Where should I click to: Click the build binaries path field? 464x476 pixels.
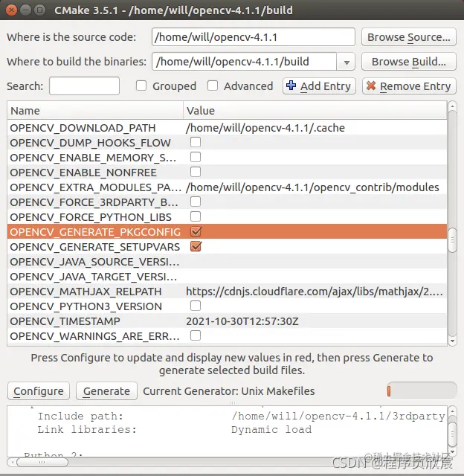coord(245,62)
